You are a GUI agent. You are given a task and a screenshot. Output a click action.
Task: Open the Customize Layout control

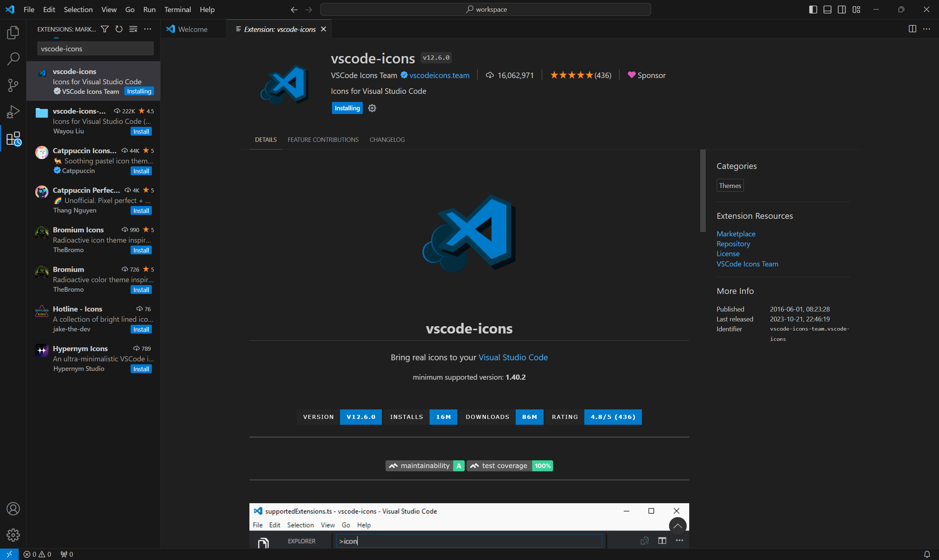click(856, 10)
